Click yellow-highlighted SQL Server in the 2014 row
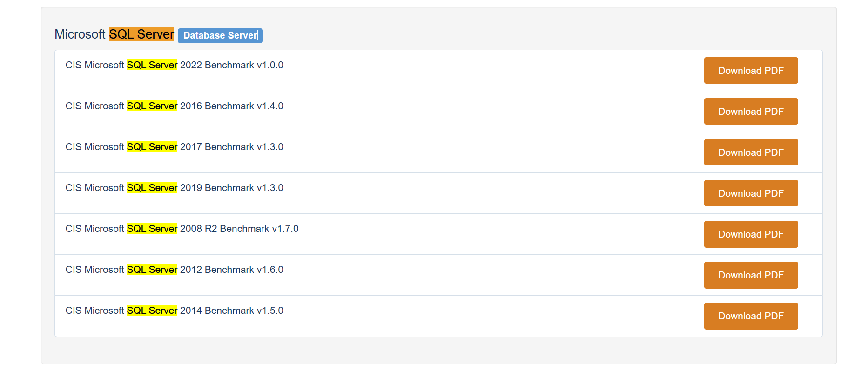This screenshot has height=370, width=868. (x=152, y=311)
